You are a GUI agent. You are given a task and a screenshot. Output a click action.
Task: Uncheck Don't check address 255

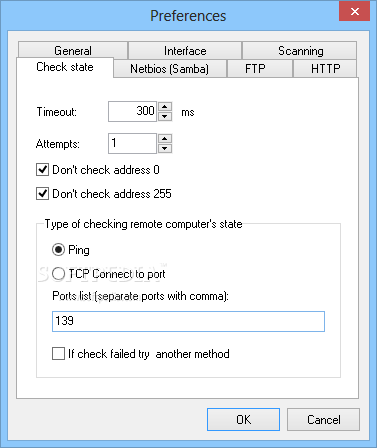pos(104,194)
